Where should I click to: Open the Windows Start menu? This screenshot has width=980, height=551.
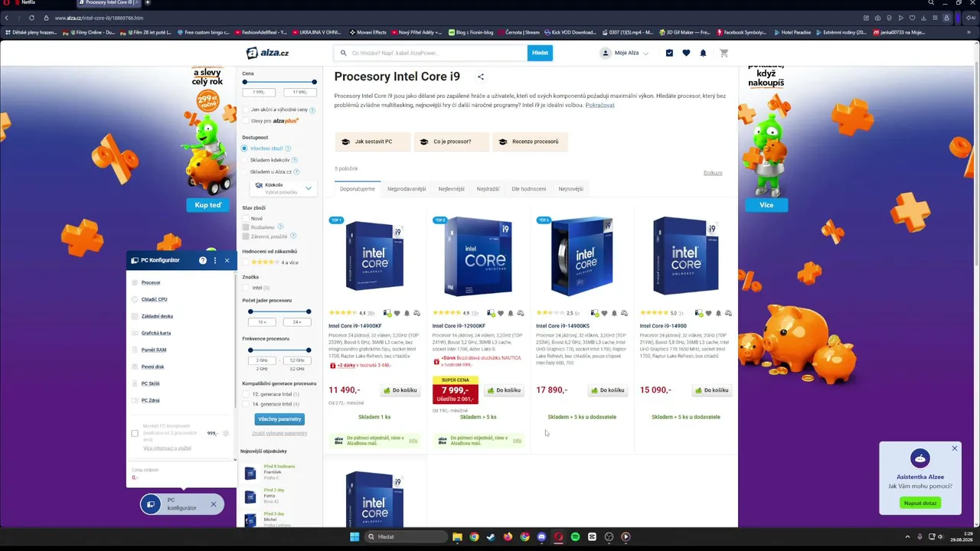354,536
